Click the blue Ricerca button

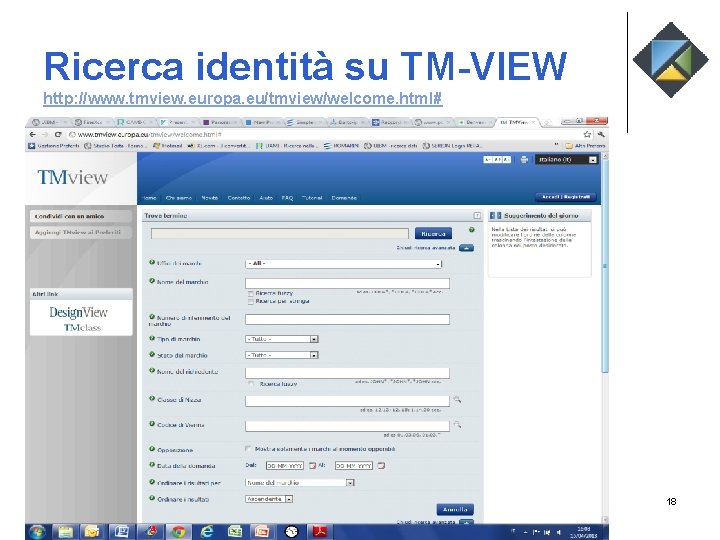(x=433, y=234)
